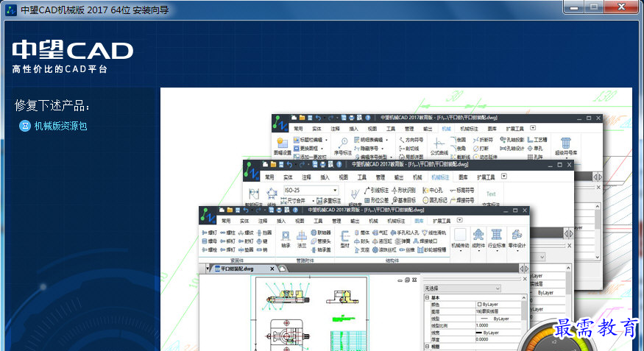Click 序号标注 in the back CAD window
The image size is (644, 351).
click(342, 147)
